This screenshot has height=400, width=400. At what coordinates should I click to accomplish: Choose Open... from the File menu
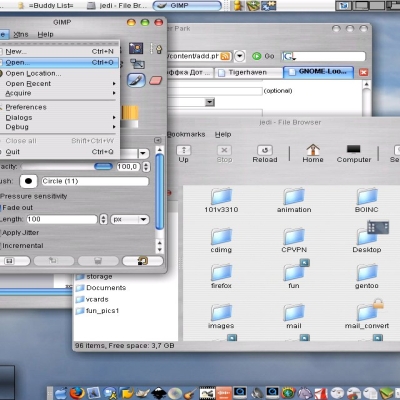pos(59,62)
